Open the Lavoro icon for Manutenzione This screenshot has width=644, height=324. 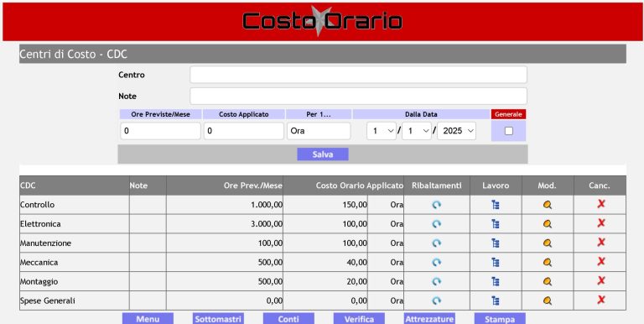[x=496, y=243]
